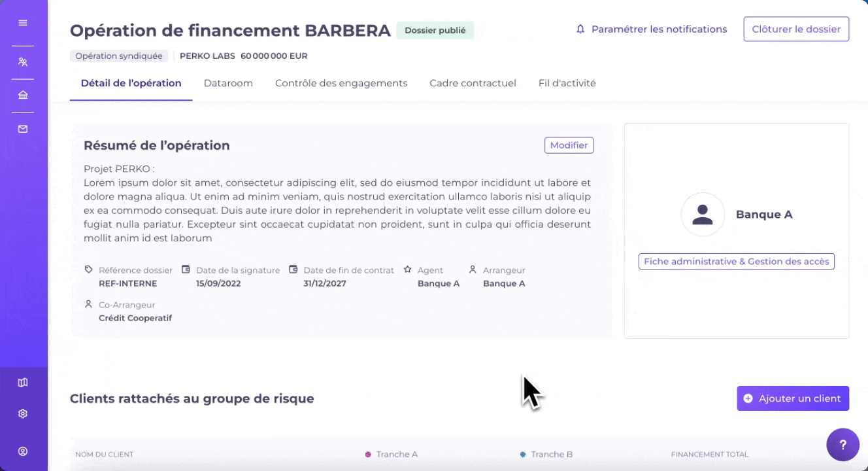Click Ajouter un client button

point(792,398)
